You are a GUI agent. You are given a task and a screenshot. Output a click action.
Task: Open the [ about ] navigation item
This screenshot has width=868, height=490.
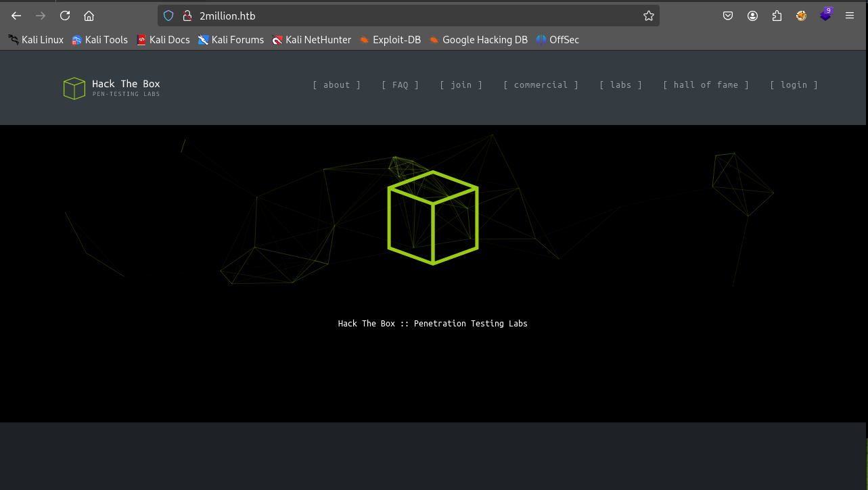tap(336, 85)
